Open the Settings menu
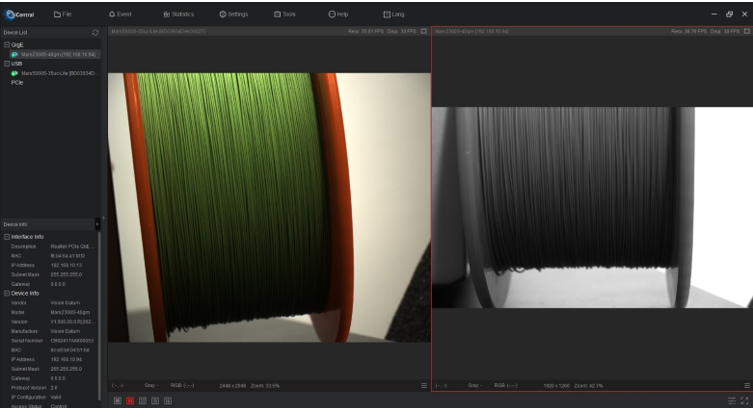The image size is (753, 408). (x=233, y=14)
